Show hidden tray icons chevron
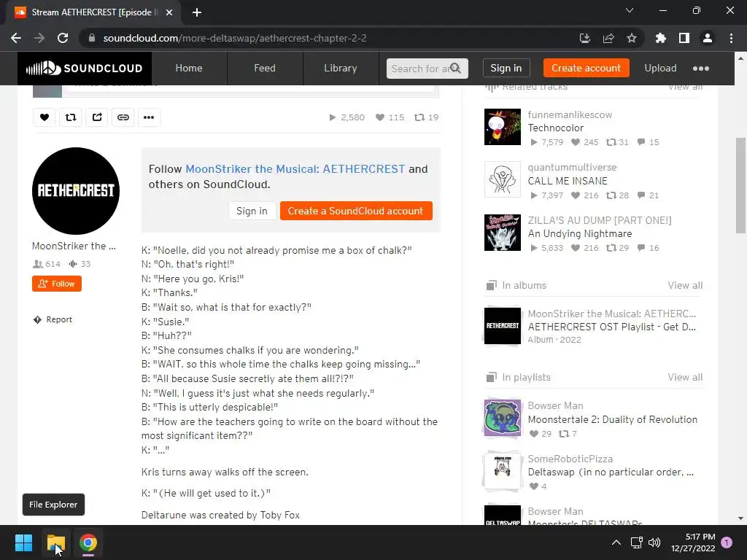The image size is (747, 560). [616, 542]
